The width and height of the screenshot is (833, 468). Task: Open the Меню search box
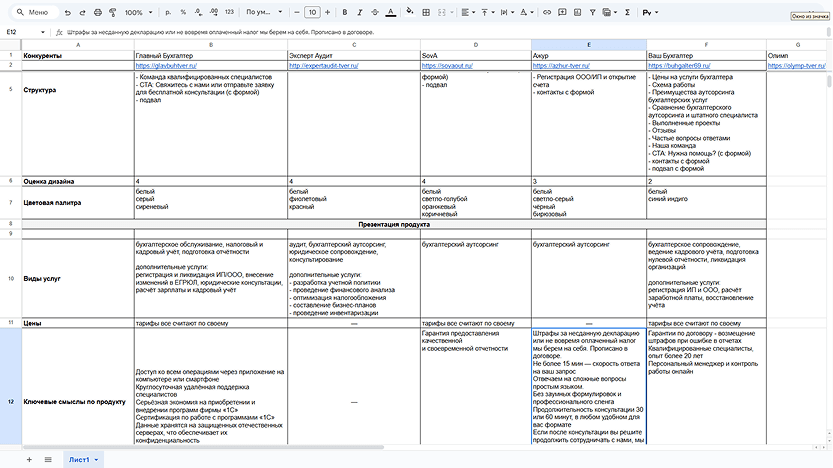tap(33, 12)
